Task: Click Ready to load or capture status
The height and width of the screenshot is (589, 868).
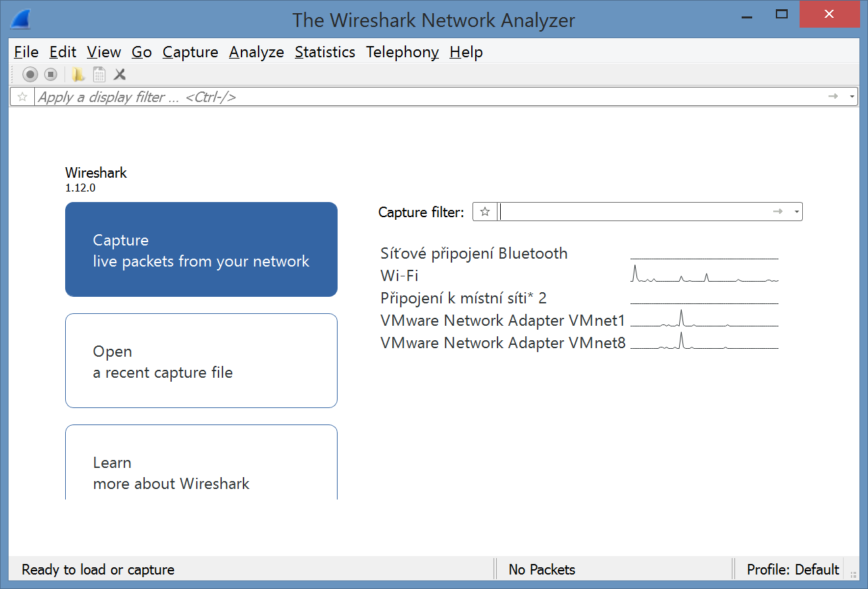Action: pyautogui.click(x=98, y=569)
